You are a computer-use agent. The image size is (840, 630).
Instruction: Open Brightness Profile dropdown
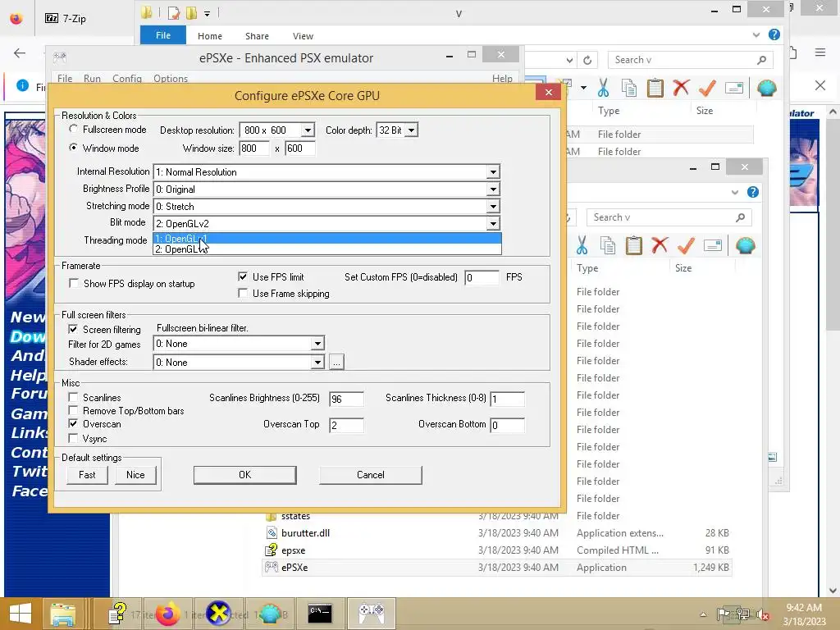pos(493,189)
